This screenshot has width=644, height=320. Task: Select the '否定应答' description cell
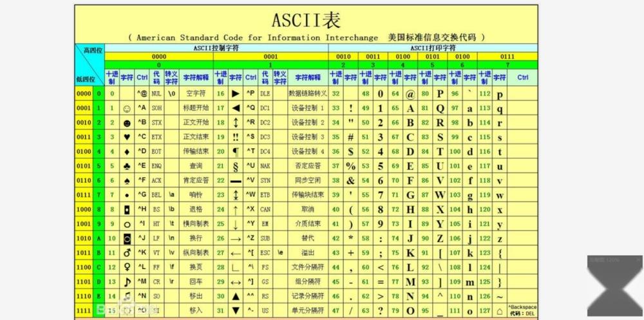coord(308,166)
